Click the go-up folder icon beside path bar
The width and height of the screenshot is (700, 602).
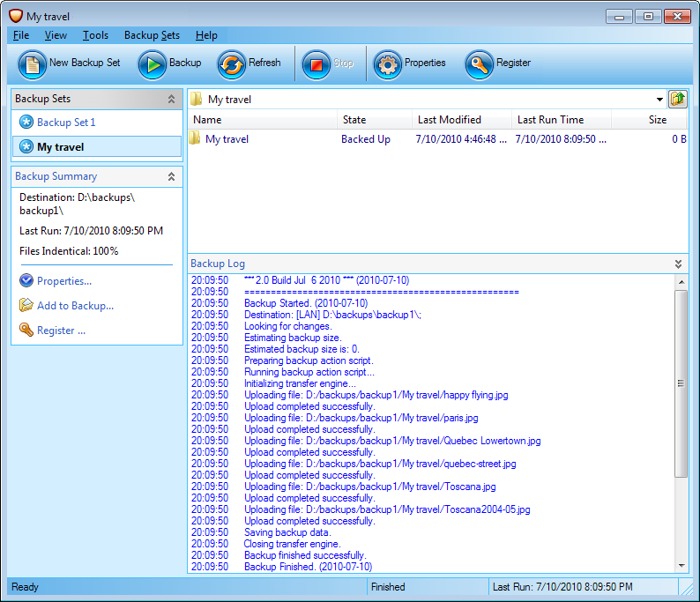pyautogui.click(x=678, y=99)
